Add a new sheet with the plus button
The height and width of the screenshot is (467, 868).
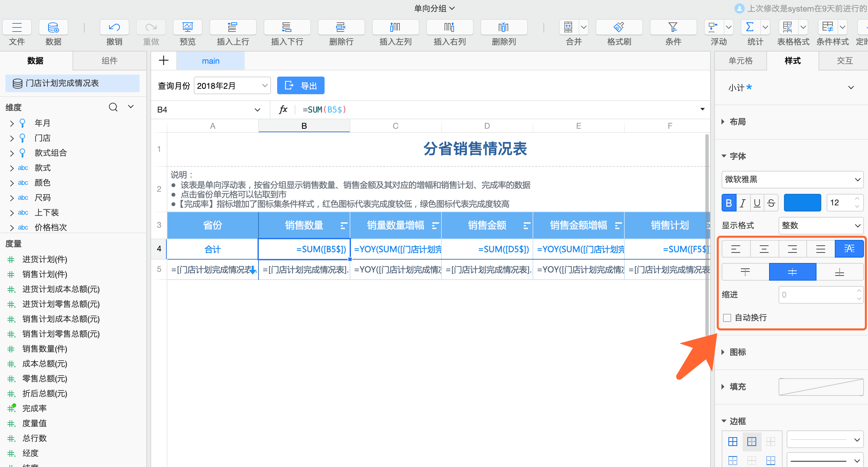click(x=164, y=60)
